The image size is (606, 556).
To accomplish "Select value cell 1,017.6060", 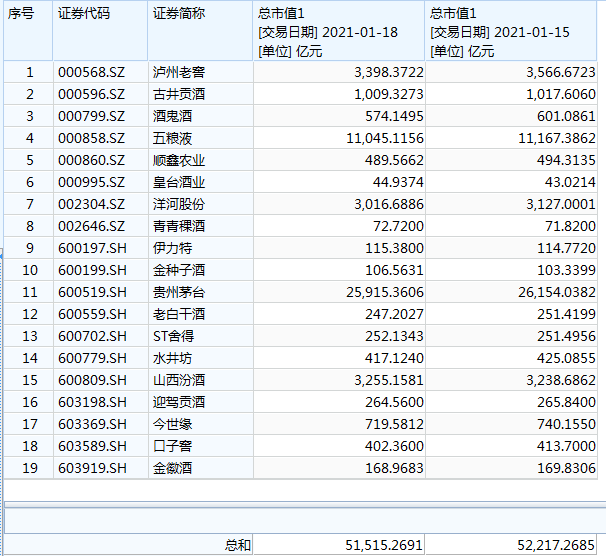I will [x=511, y=94].
